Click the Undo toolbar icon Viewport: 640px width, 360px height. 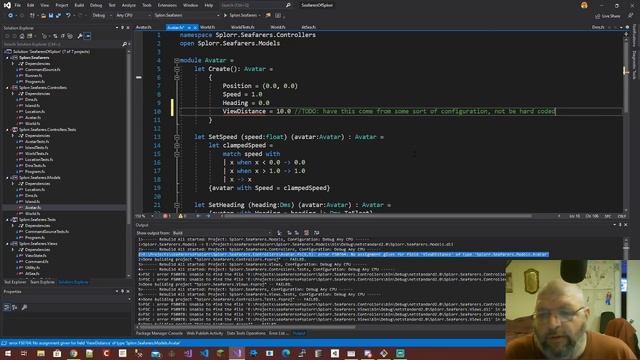68,15
